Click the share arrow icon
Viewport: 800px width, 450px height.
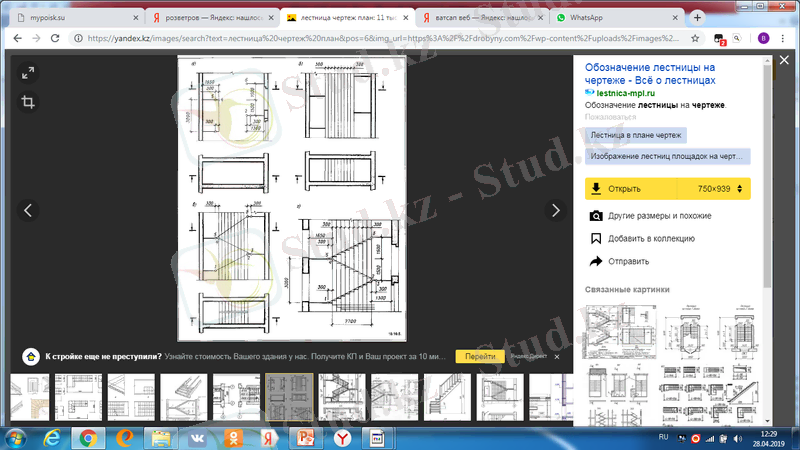click(596, 262)
